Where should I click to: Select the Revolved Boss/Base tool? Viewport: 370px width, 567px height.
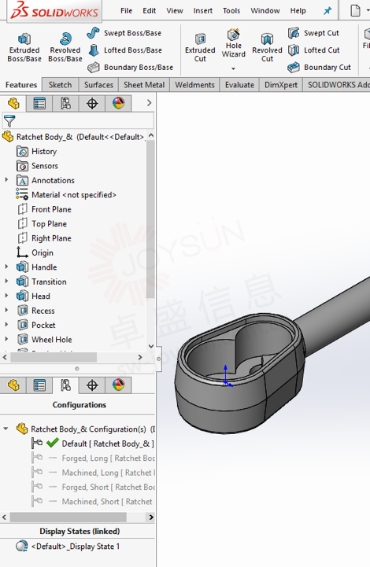coord(65,48)
